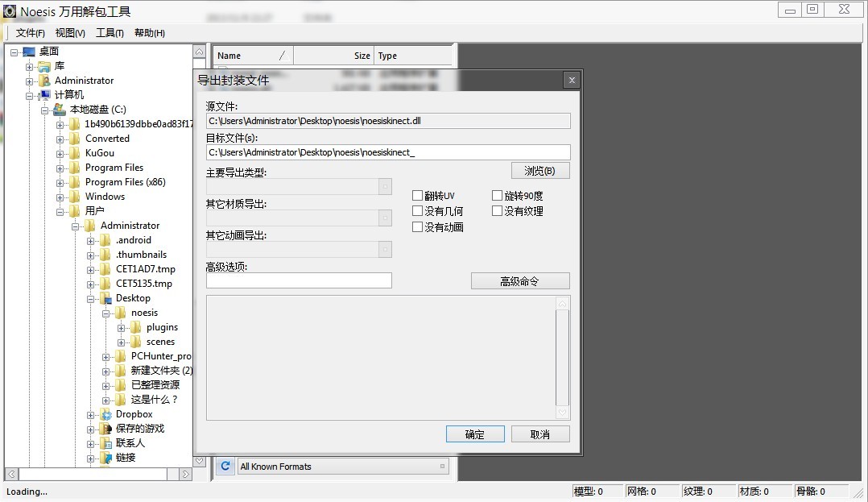Click the KuGou folder icon

[75, 153]
